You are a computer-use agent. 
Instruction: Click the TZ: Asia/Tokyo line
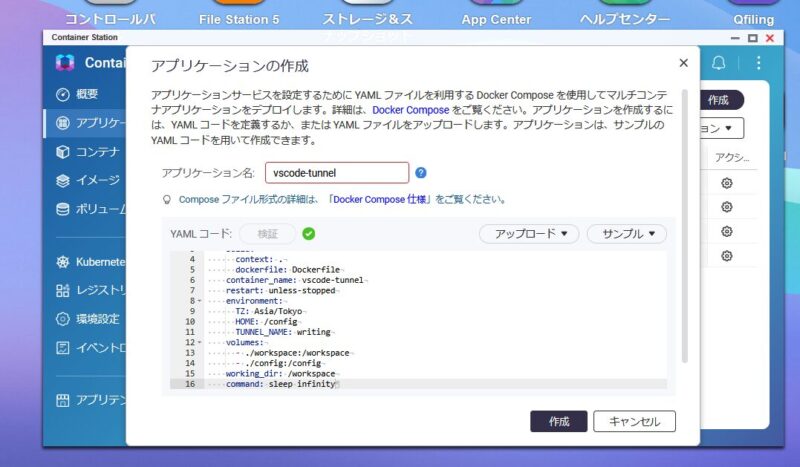coord(269,311)
